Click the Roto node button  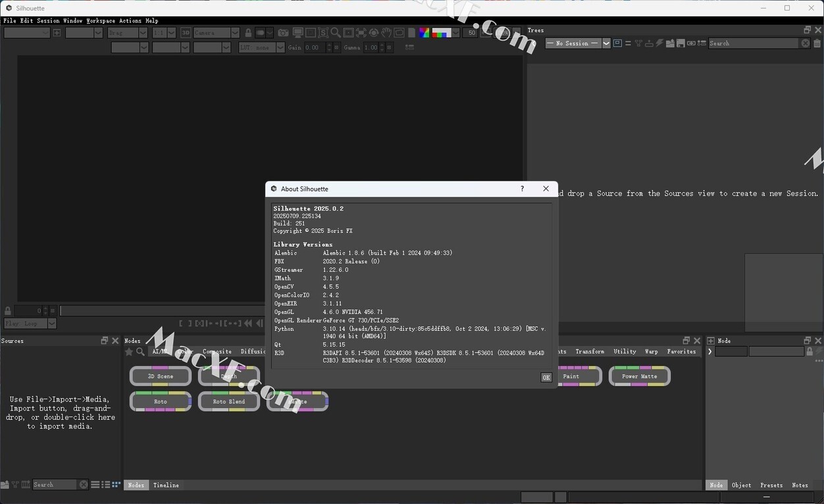[x=161, y=401]
